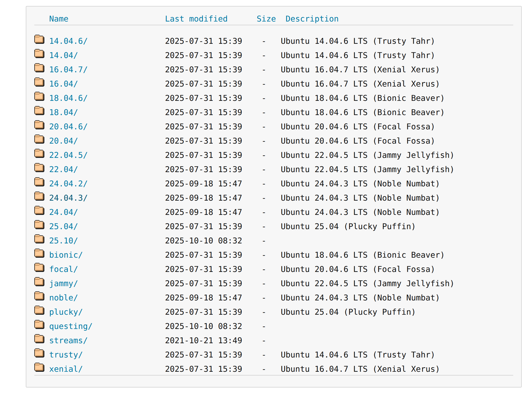Open the jammy/ release folder link

[63, 283]
